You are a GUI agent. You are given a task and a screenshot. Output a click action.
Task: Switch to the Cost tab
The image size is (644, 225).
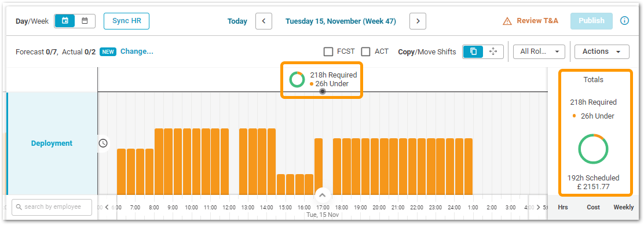coord(593,208)
